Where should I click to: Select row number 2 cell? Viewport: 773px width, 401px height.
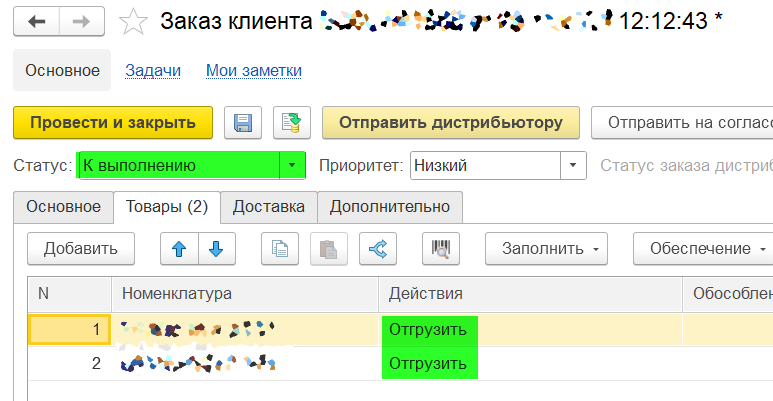pyautogui.click(x=70, y=364)
